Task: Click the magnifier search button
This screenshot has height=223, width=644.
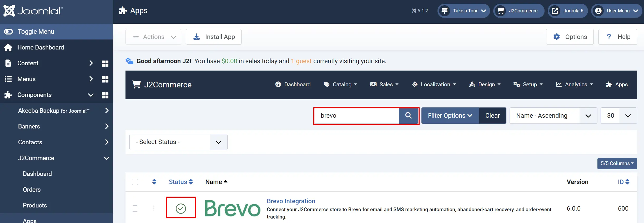Action: tap(409, 116)
